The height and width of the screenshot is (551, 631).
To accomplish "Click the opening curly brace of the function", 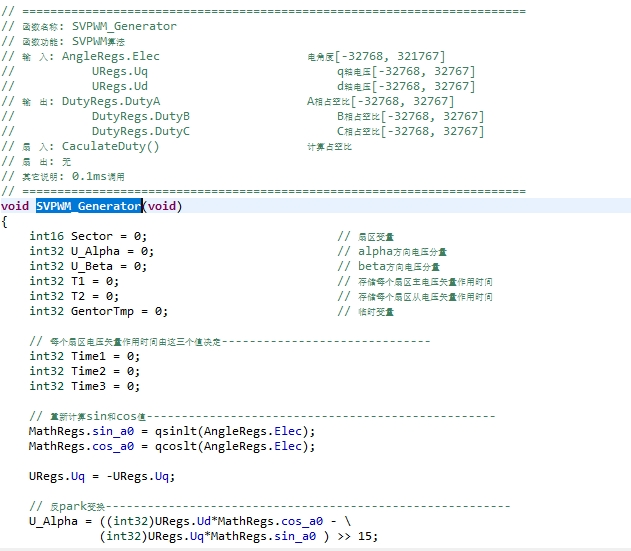I will 4,221.
